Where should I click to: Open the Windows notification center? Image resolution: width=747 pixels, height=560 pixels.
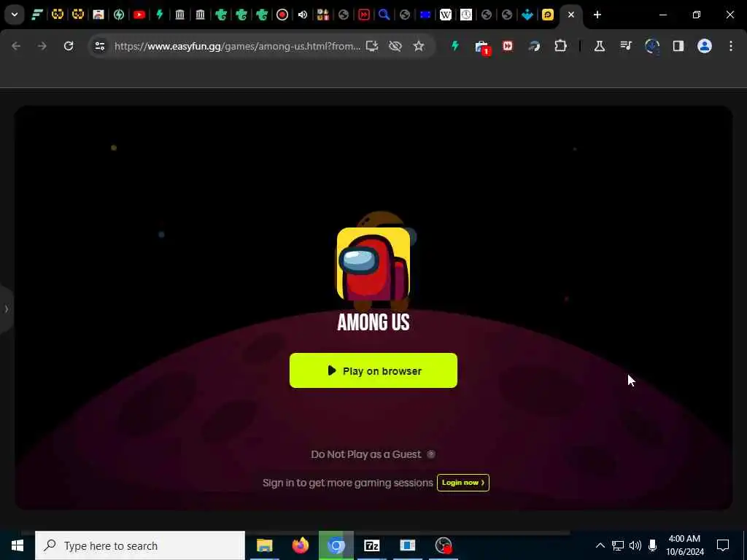point(723,545)
